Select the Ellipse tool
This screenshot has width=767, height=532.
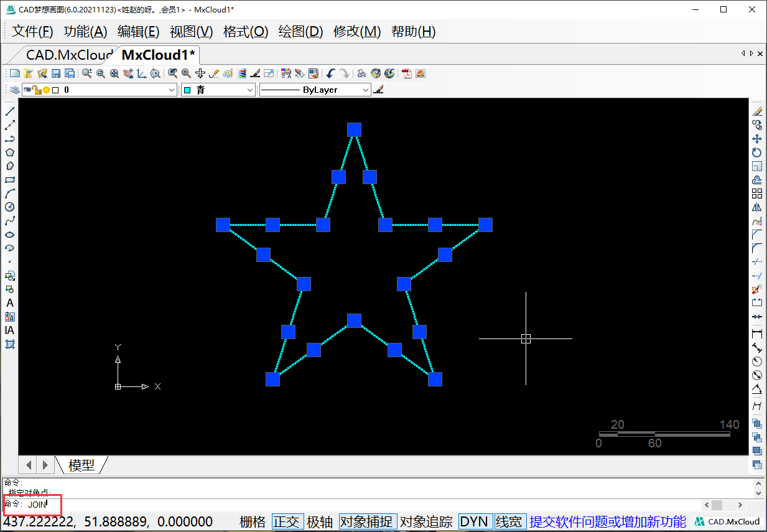[x=10, y=235]
